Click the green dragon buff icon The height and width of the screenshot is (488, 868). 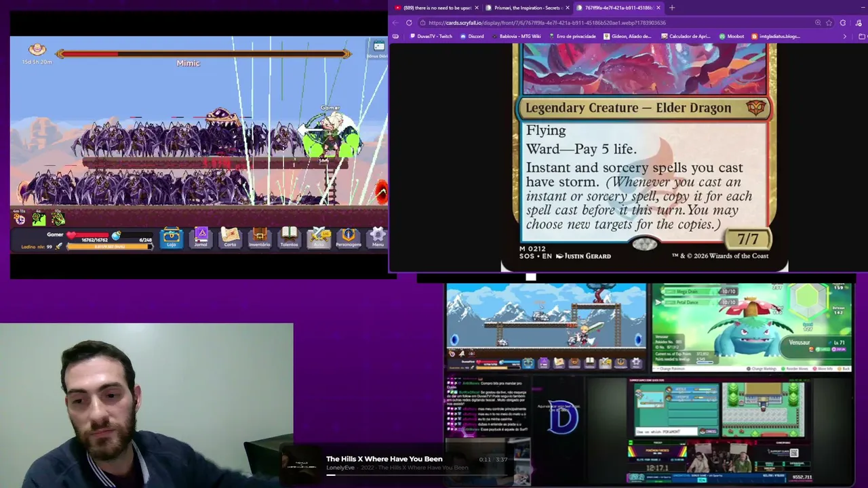coord(58,218)
